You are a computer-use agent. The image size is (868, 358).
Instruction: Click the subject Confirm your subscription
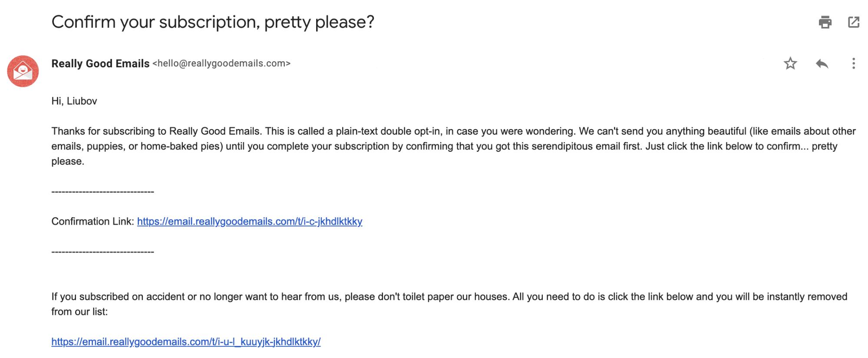coord(213,22)
